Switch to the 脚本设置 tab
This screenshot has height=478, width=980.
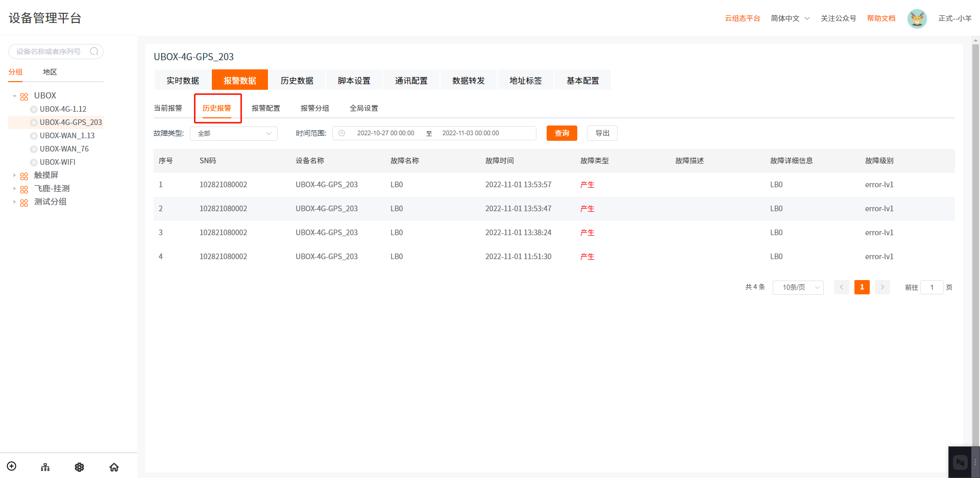(354, 80)
